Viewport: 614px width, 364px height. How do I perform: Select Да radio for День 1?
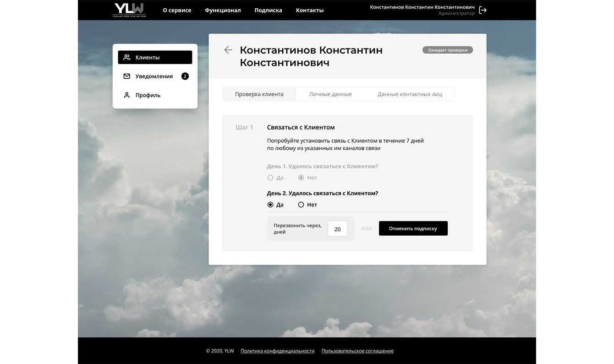click(270, 178)
